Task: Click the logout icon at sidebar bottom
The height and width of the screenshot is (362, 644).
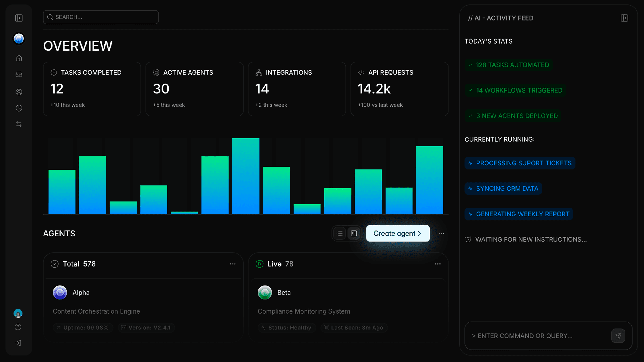Action: pos(18,343)
